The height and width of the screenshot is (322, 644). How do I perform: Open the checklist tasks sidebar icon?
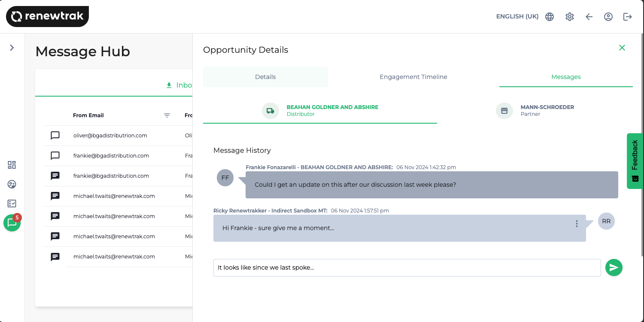point(12,204)
